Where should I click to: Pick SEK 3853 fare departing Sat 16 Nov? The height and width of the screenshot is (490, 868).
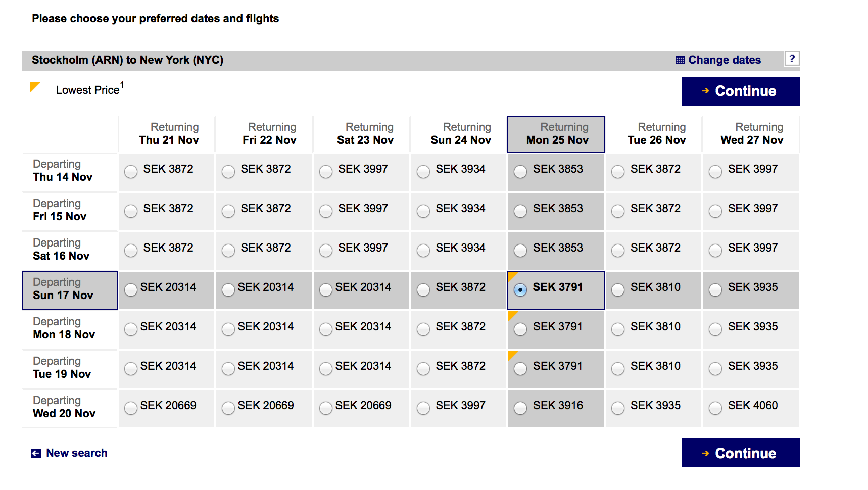520,251
